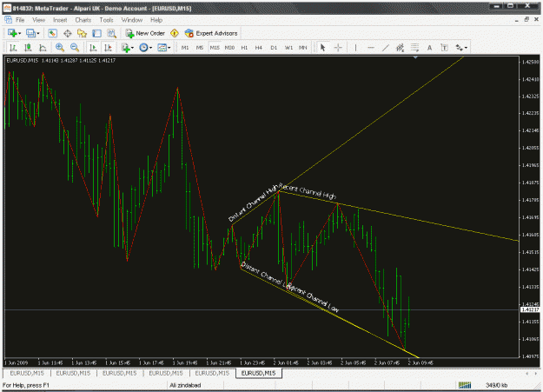
Task: Switch chart to bar chart
Action: [x=13, y=48]
